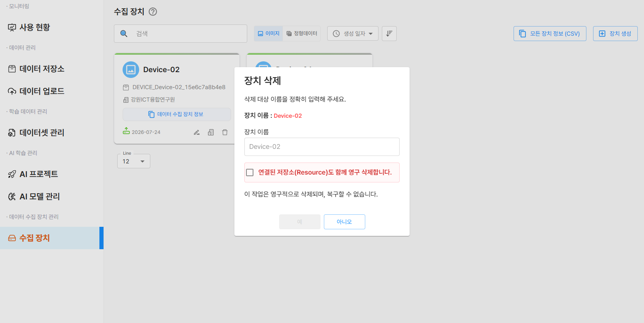Switch to the 정형데이터 filter tab
Image resolution: width=644 pixels, height=323 pixels.
coord(301,34)
